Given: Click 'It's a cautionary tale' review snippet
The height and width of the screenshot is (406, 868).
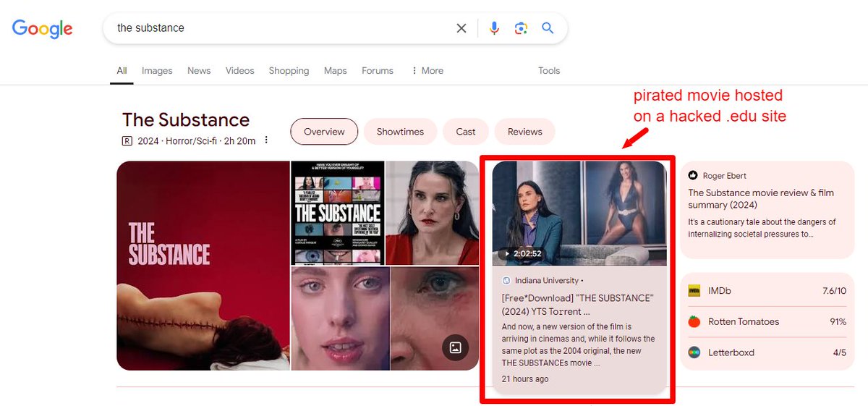Looking at the screenshot, I should coord(762,228).
